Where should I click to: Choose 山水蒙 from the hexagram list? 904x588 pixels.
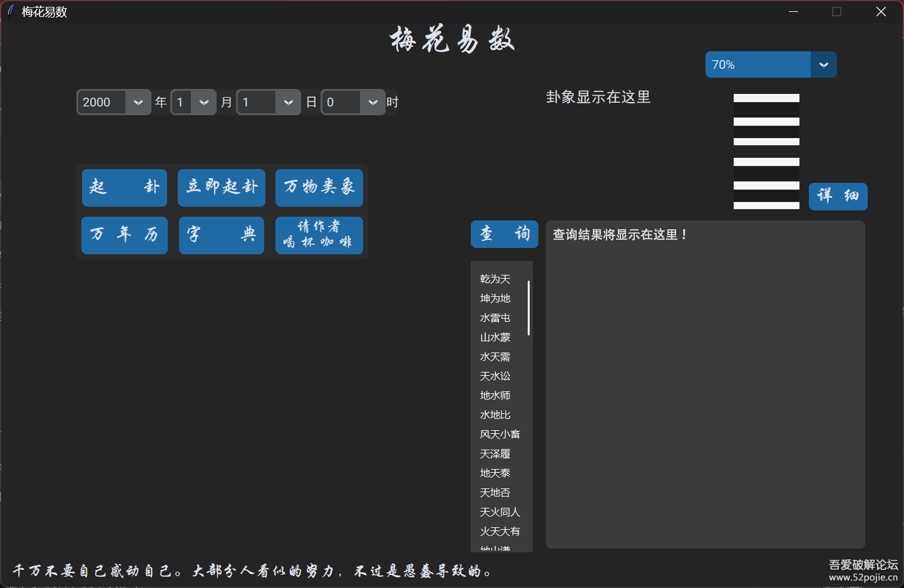pos(495,338)
